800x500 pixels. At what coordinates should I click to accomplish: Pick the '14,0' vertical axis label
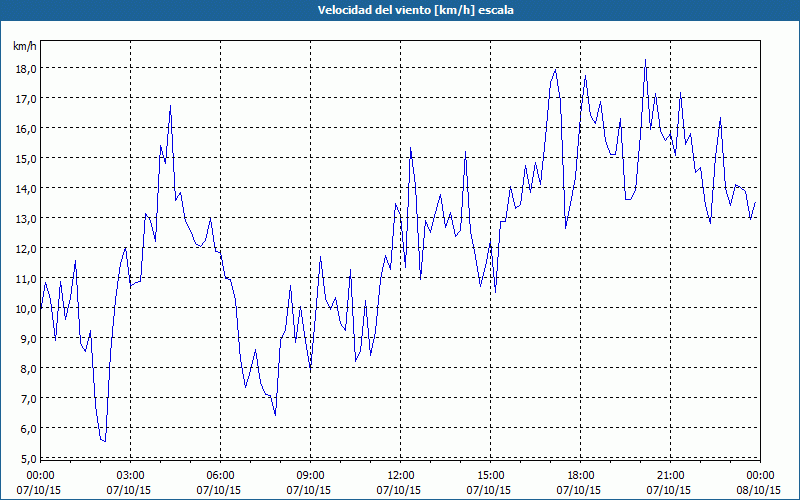tap(26, 189)
